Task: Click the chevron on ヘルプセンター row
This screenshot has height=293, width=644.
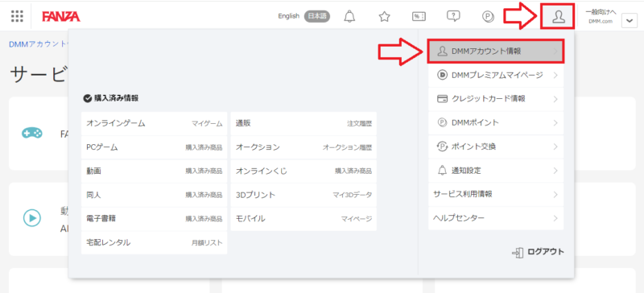Action: pyautogui.click(x=555, y=218)
